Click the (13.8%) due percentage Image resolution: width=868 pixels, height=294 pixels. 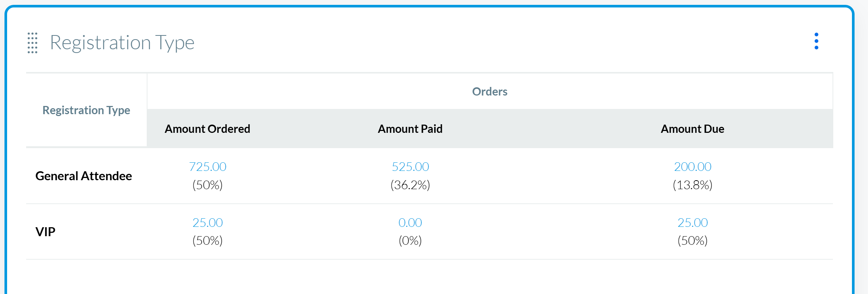693,185
